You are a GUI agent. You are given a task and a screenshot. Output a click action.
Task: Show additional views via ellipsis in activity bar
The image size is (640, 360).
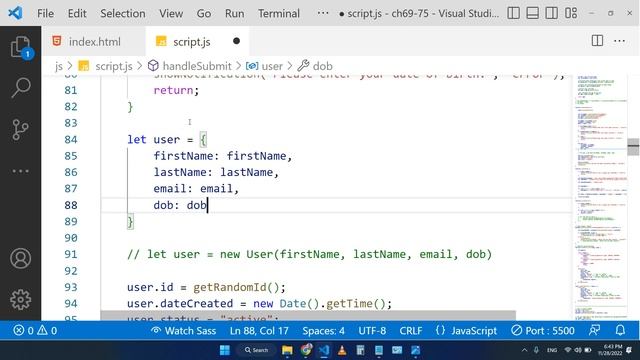pyautogui.click(x=20, y=171)
